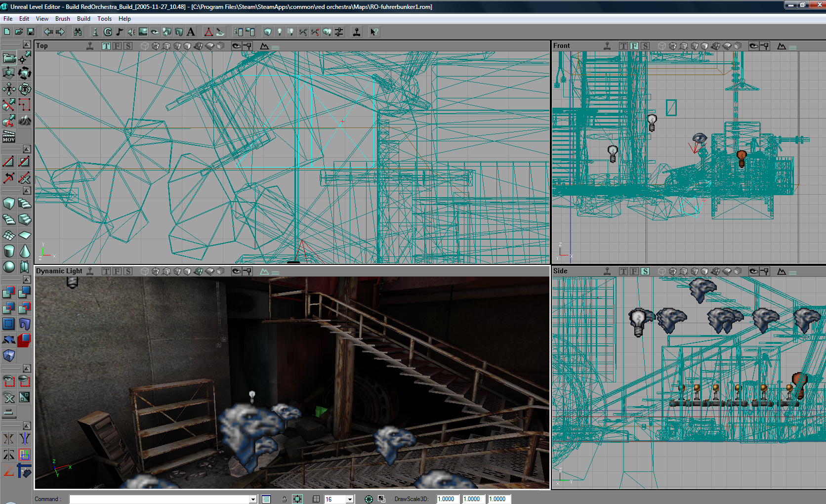Click the Side viewport title label
The image size is (826, 504).
click(560, 271)
